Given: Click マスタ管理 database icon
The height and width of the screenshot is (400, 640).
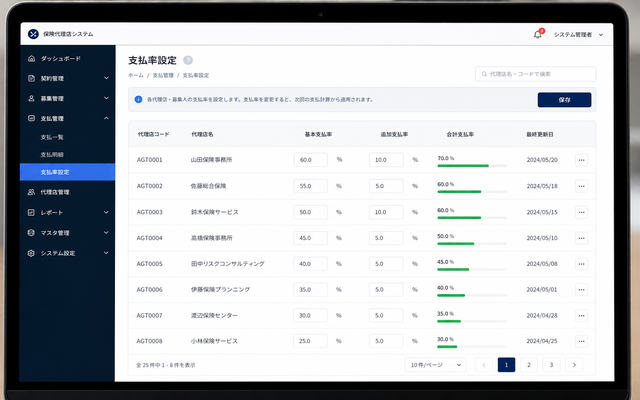Looking at the screenshot, I should [x=31, y=233].
